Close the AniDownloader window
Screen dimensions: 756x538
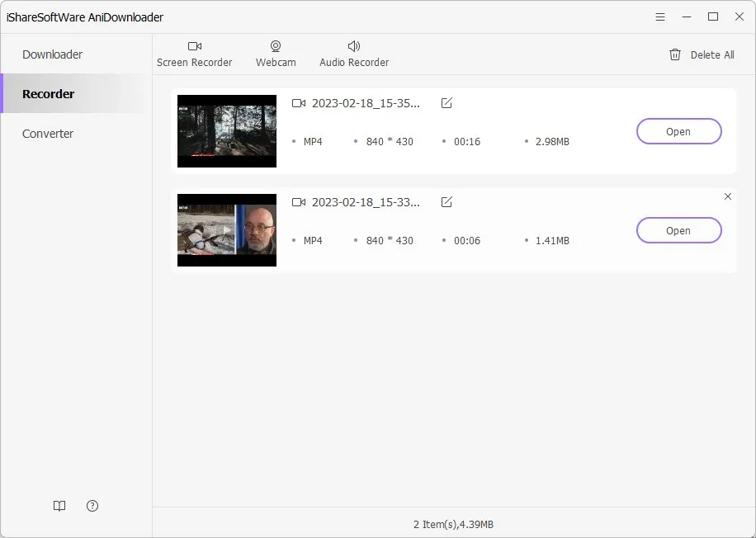(x=739, y=17)
